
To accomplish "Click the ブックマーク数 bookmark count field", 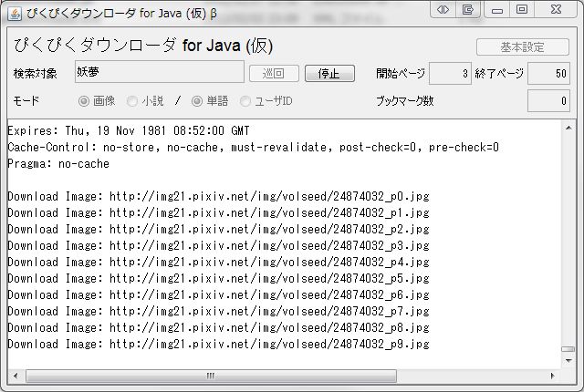I will pos(548,101).
